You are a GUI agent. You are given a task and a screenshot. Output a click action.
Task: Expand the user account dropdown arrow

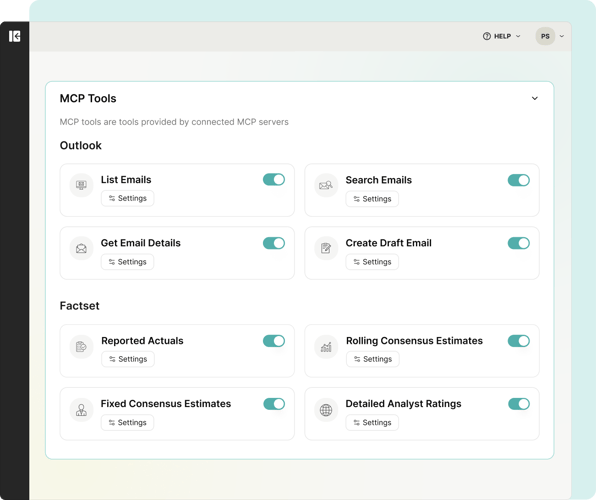click(x=562, y=36)
